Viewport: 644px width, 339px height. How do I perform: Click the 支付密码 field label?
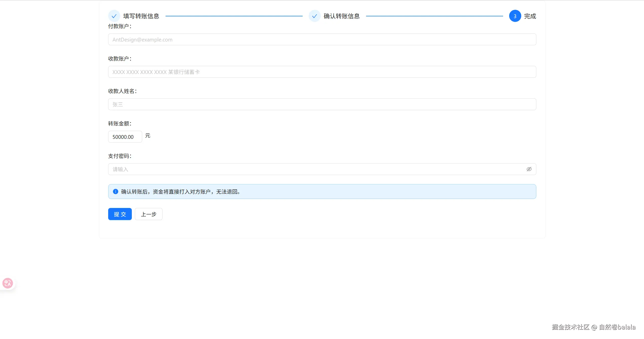pyautogui.click(x=120, y=156)
